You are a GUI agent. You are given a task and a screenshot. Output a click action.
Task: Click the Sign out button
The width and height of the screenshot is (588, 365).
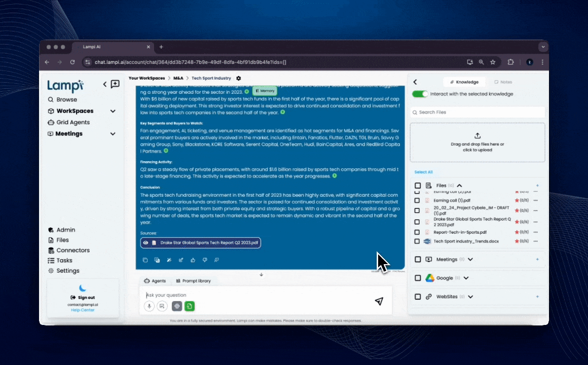coord(83,298)
